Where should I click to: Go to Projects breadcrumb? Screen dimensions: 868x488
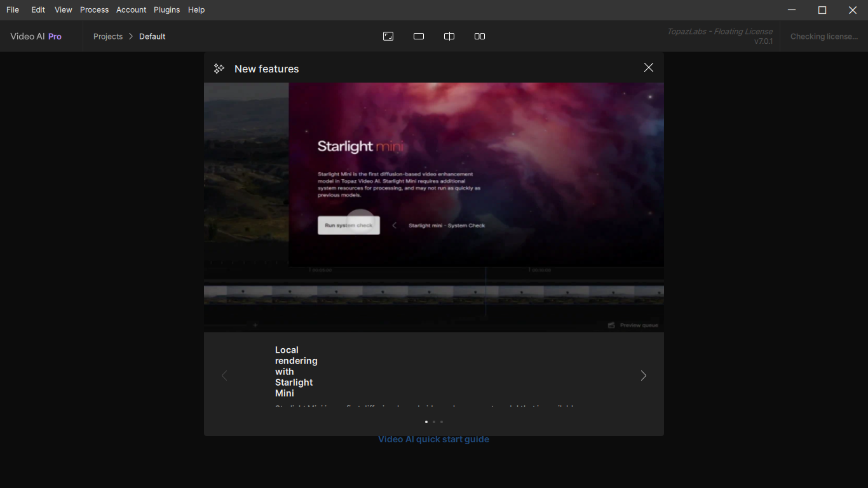click(x=108, y=36)
